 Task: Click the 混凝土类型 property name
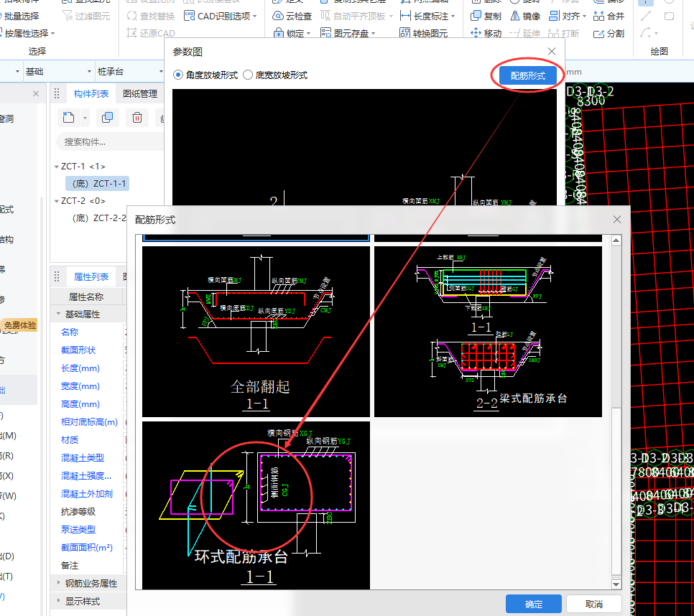click(83, 457)
